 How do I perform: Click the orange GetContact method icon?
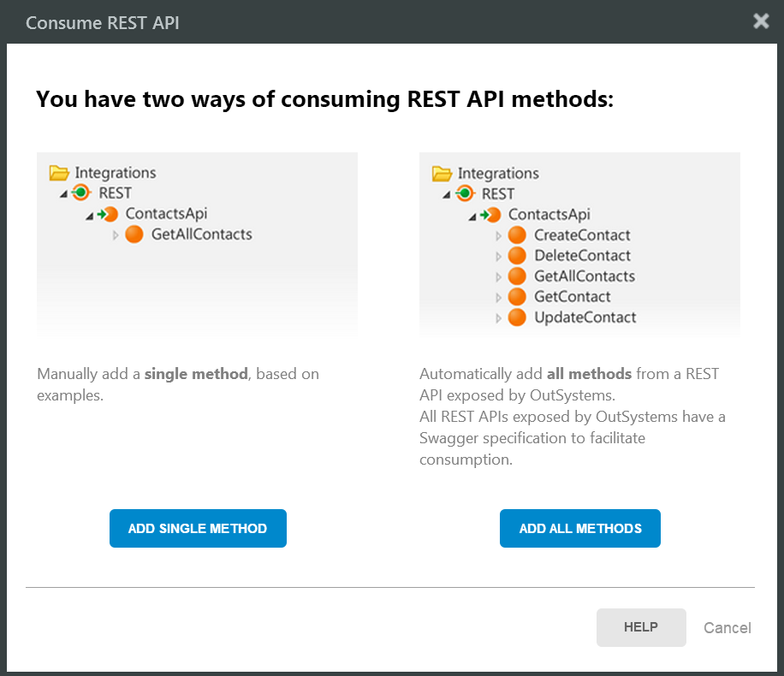click(x=517, y=297)
